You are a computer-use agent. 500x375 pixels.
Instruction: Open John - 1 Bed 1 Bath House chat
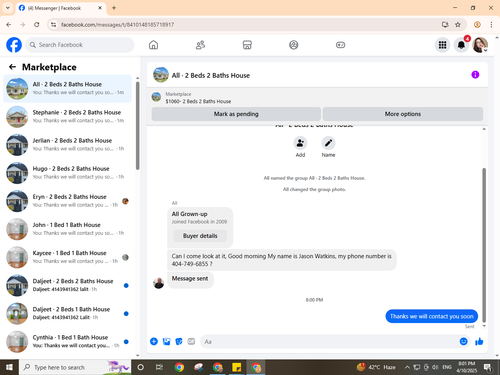click(x=67, y=229)
